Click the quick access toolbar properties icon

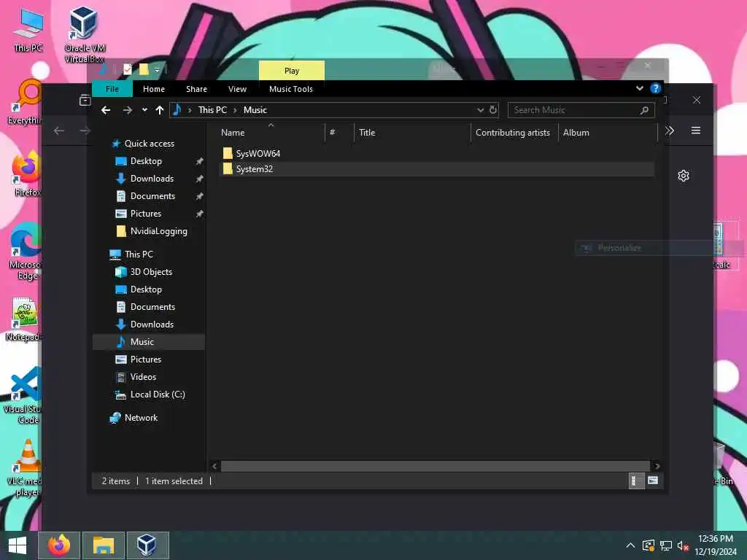click(x=127, y=69)
